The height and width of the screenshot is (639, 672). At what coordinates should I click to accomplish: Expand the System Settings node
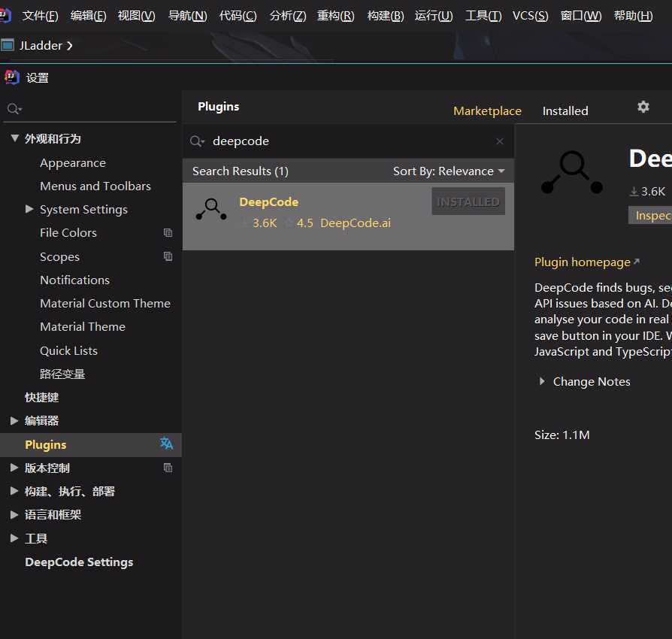point(29,209)
